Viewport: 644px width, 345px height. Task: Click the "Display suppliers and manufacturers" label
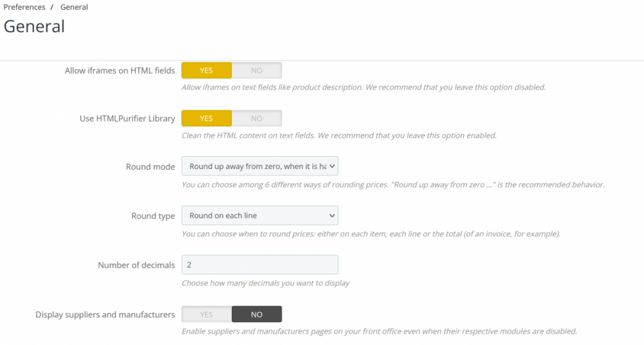click(x=105, y=315)
